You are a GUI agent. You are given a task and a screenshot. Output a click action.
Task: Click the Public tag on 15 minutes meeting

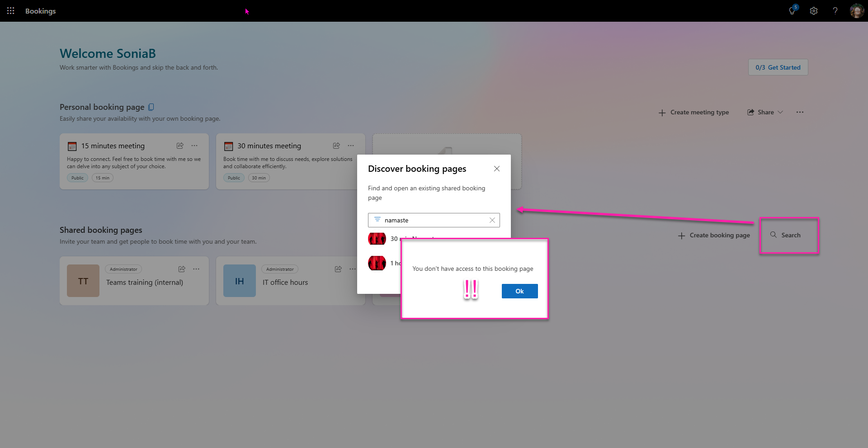tap(77, 178)
